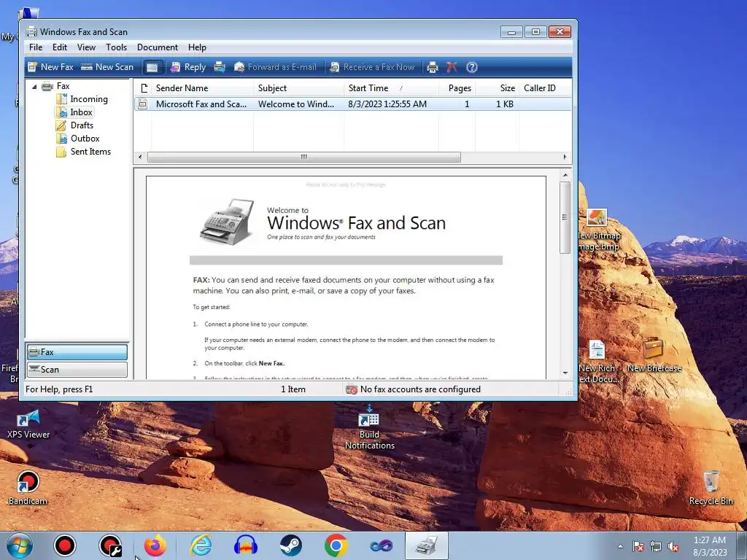
Task: Click the Print icon in toolbar
Action: [433, 67]
